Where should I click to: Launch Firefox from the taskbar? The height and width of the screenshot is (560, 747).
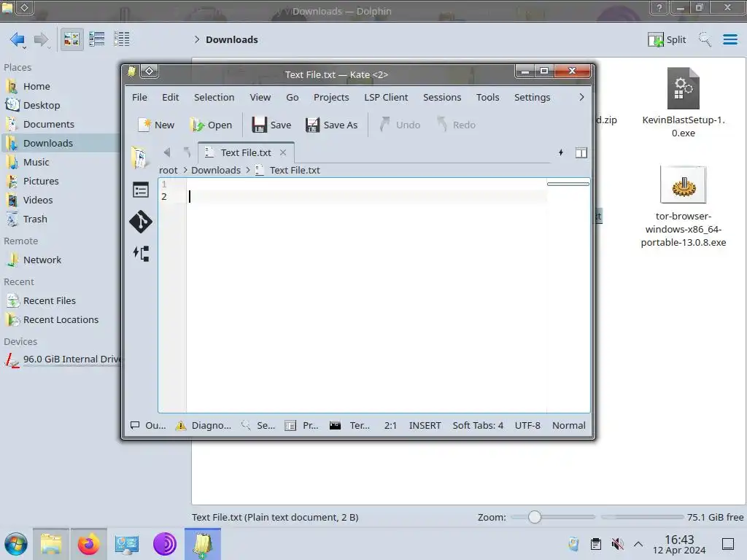coord(88,544)
